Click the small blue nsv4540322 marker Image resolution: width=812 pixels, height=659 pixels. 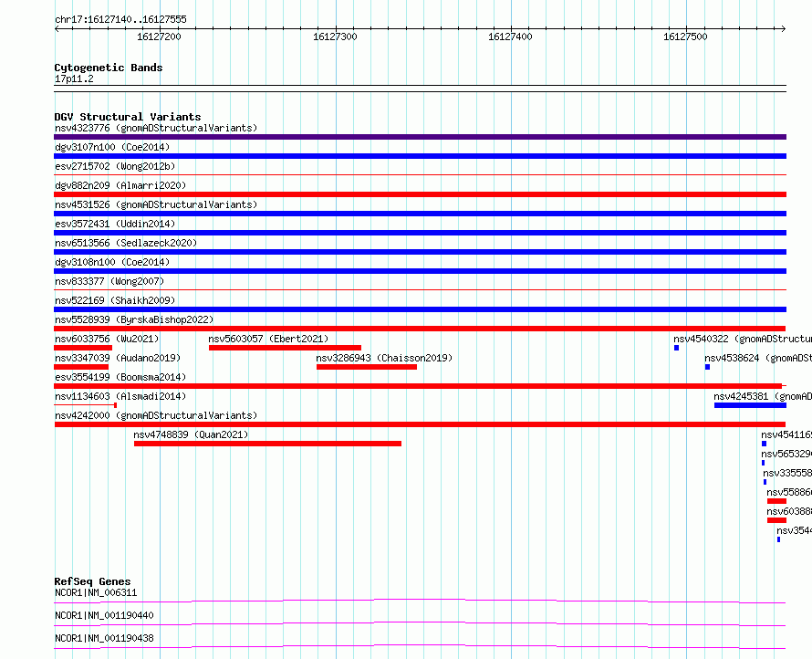click(676, 348)
